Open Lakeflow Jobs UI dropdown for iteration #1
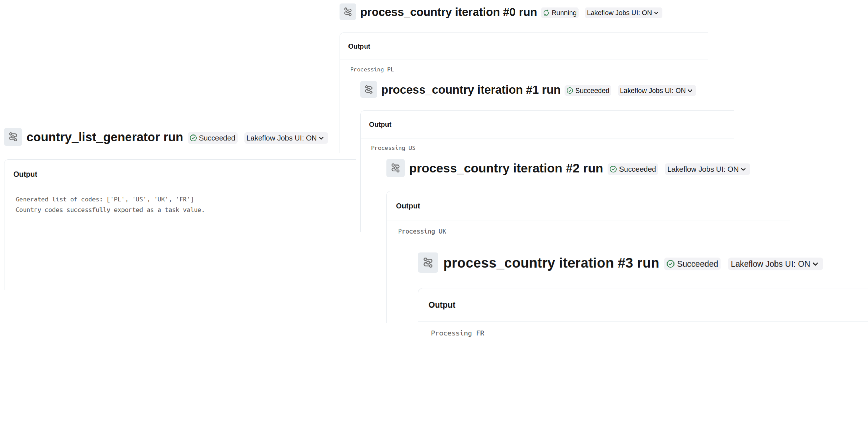 point(656,90)
